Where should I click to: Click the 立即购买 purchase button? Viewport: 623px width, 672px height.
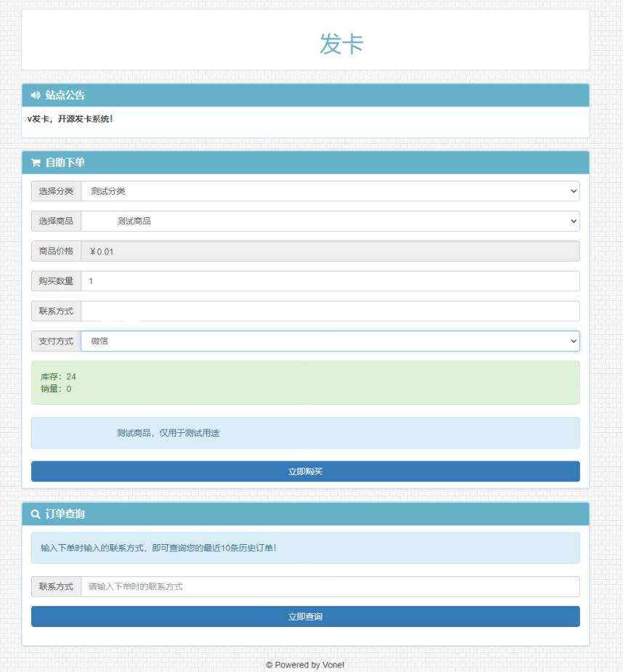(304, 471)
